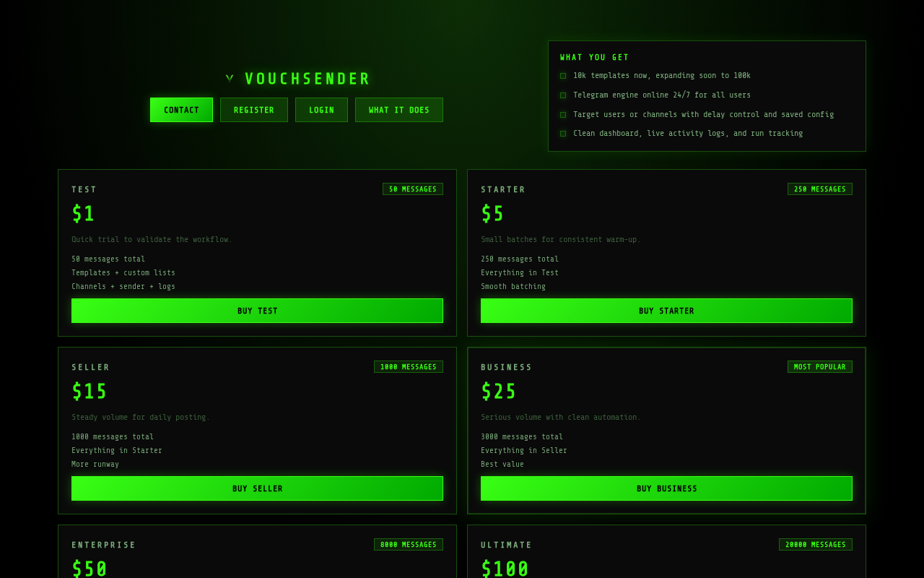The width and height of the screenshot is (924, 578).
Task: Click the 1000 MESSAGES badge
Action: pos(409,367)
